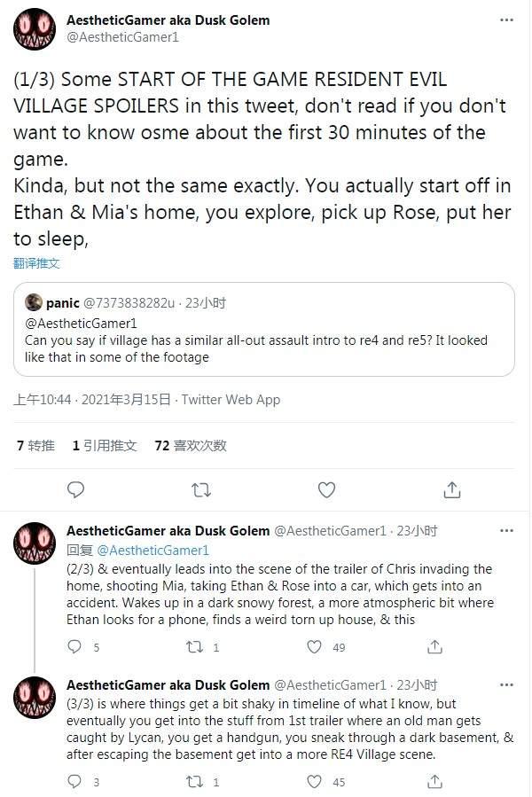Screen dimensions: 532x797
Task: Share the (2/3) tweet
Action: [433, 647]
